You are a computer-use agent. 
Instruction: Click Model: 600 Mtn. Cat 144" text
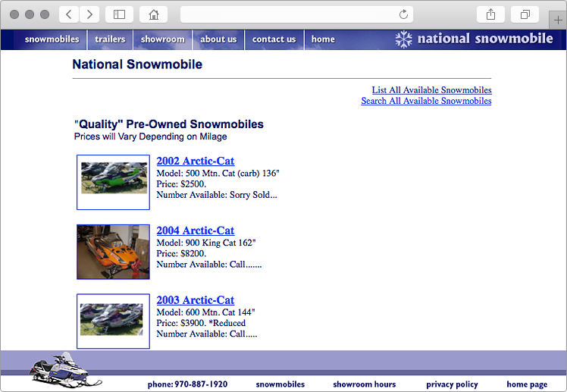click(205, 312)
